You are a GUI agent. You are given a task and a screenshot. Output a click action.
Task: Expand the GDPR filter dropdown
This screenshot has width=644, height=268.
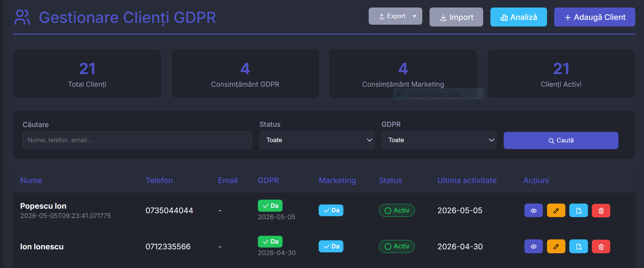(439, 140)
